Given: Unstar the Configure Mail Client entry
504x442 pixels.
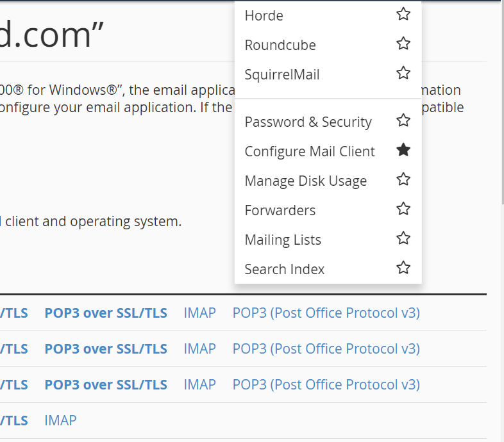Looking at the screenshot, I should tap(403, 150).
